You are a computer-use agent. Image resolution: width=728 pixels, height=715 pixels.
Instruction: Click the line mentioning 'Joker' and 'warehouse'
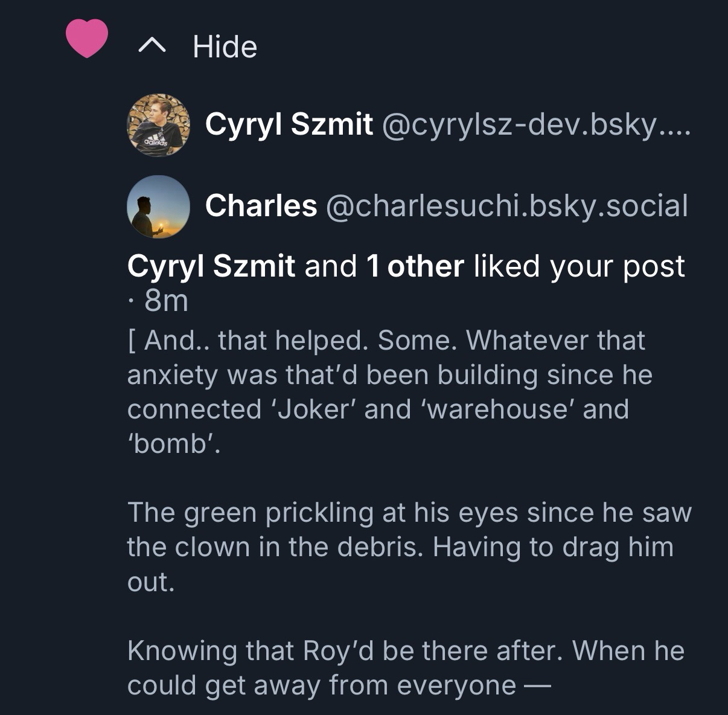pyautogui.click(x=378, y=409)
